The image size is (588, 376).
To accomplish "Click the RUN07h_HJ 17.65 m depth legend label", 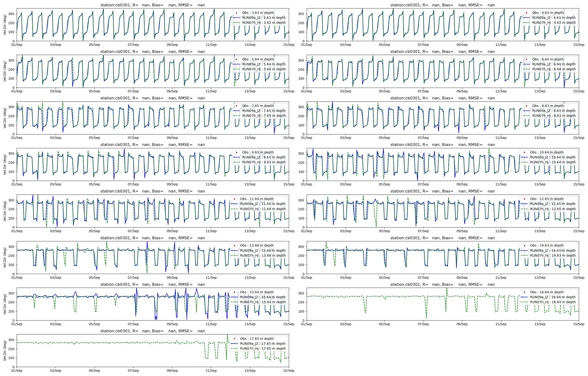I will [263, 349].
